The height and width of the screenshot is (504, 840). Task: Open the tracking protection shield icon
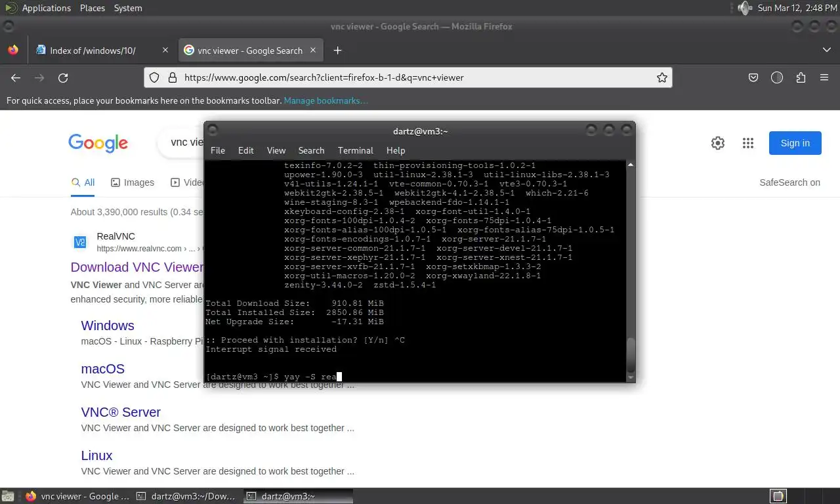[154, 77]
